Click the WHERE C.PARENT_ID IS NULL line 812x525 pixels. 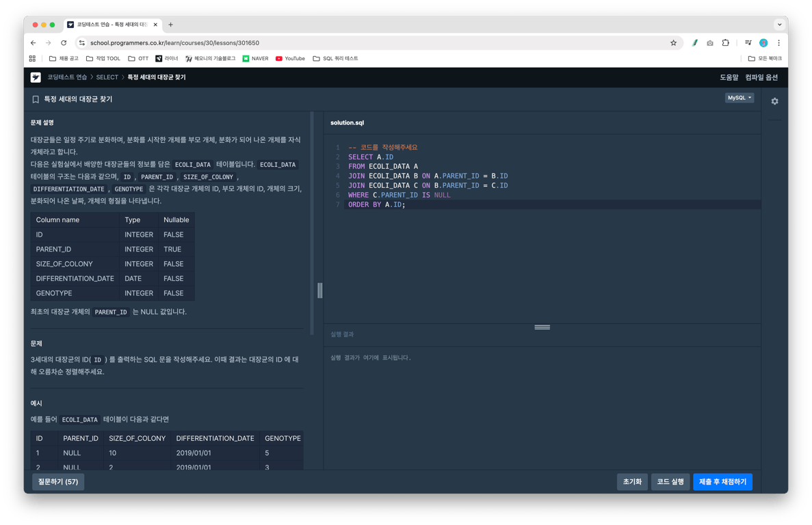click(400, 195)
